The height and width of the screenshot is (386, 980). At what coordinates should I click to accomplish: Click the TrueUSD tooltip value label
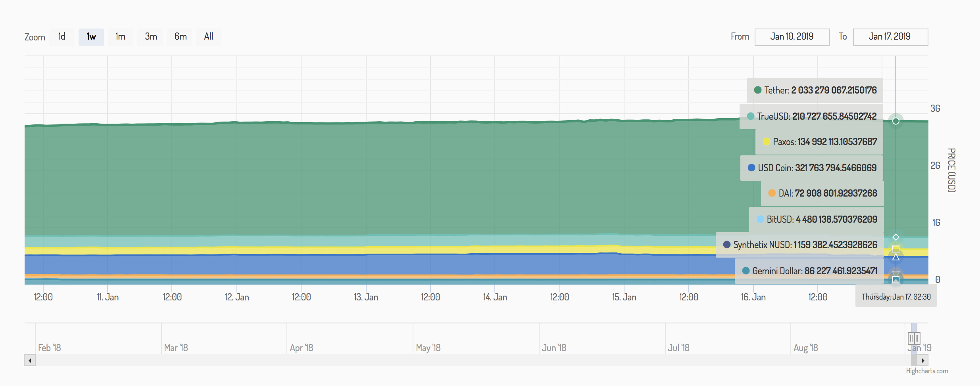(811, 117)
